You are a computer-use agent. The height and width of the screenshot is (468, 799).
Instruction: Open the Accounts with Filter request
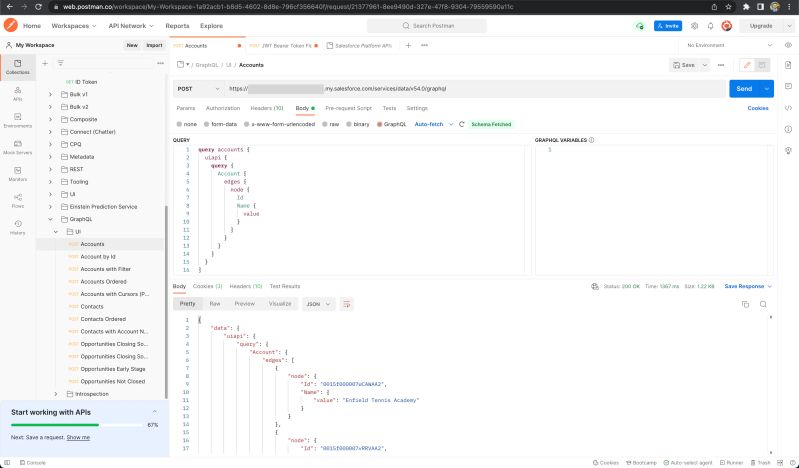[x=105, y=269]
